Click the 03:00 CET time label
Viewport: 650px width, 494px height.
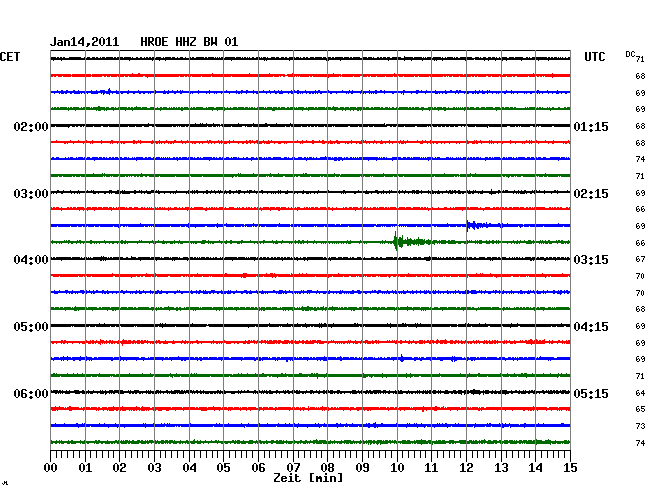(x=31, y=194)
